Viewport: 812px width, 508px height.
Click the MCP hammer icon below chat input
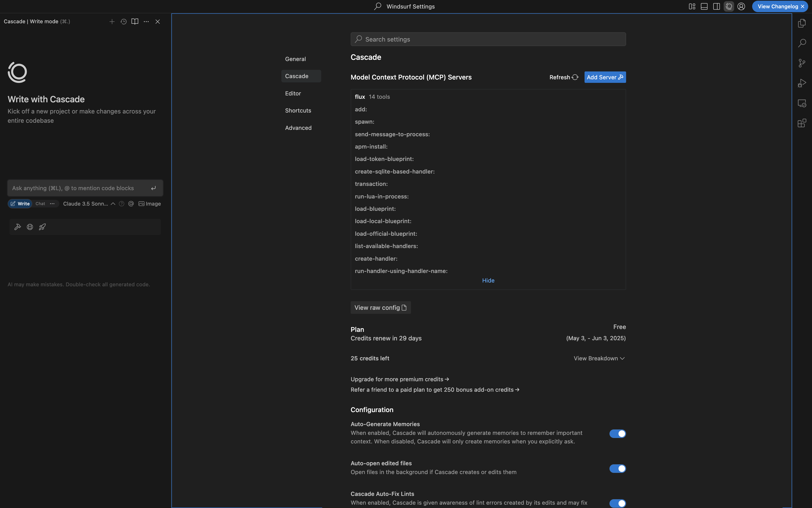click(18, 227)
